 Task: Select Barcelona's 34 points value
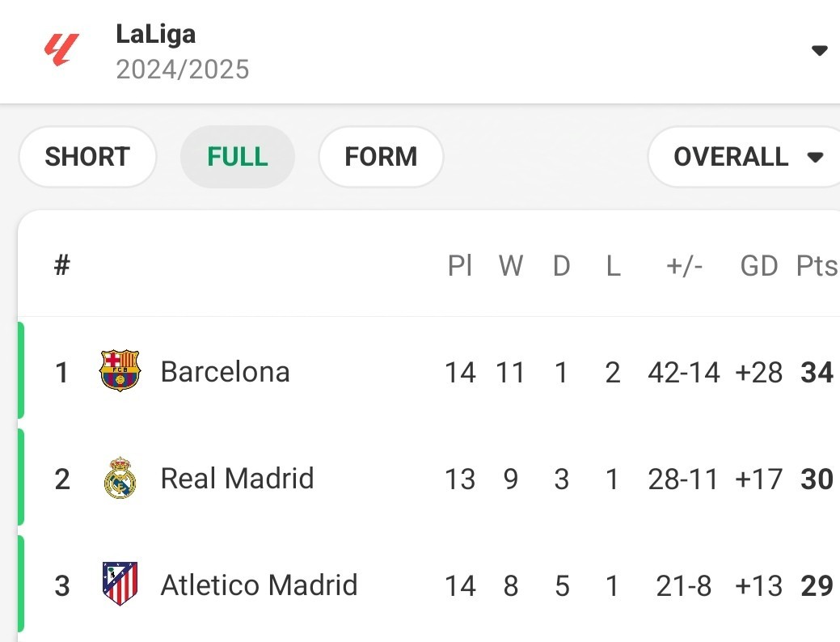817,373
